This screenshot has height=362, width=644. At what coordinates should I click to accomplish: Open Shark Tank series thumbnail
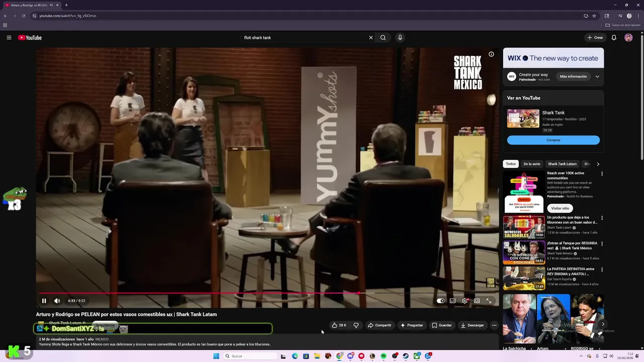(x=523, y=119)
